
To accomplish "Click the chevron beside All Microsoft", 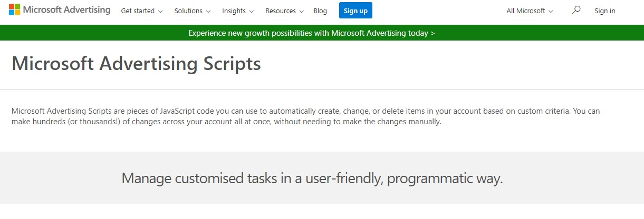I will [x=551, y=11].
